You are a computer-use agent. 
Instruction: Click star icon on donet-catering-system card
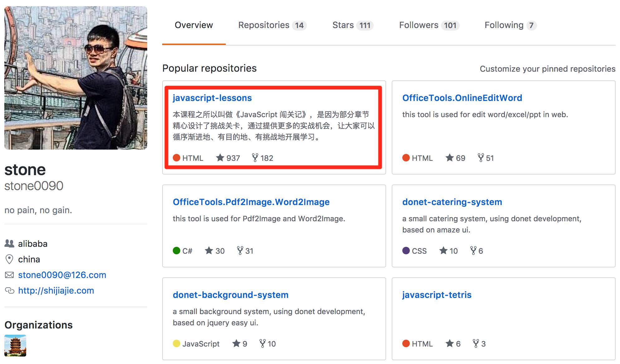click(x=443, y=251)
